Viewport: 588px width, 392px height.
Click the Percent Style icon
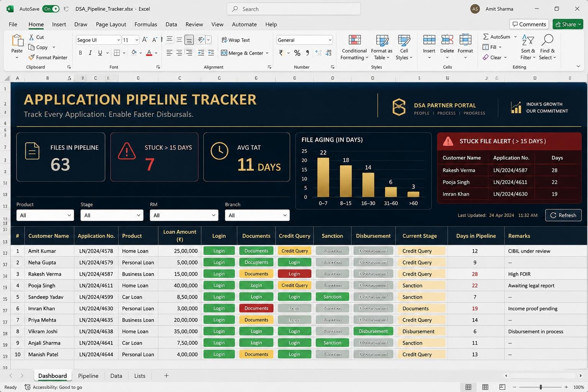click(297, 53)
